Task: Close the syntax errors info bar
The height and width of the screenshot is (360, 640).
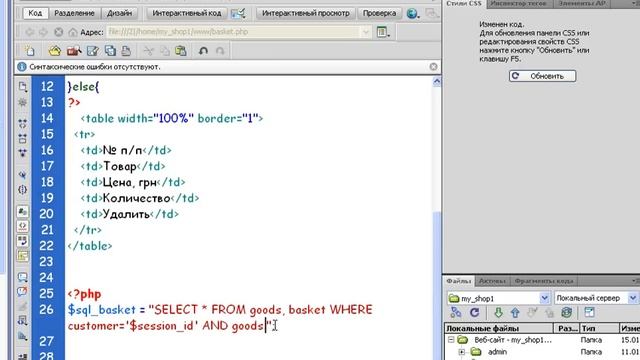Action: coord(433,67)
